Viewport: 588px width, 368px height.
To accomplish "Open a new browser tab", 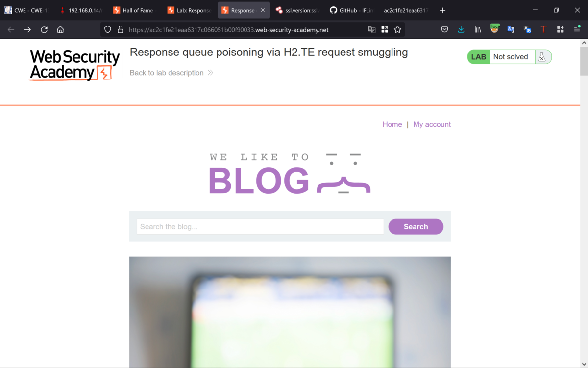I will click(x=442, y=10).
